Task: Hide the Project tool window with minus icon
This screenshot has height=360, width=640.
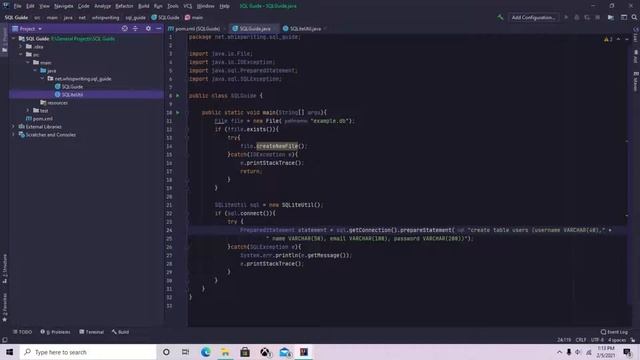Action: 158,29
